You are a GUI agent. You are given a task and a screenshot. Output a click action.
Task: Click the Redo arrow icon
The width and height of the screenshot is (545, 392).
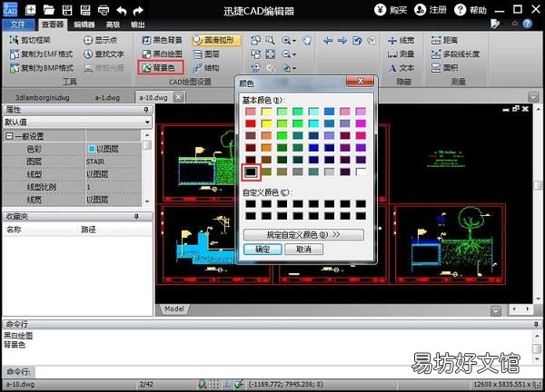(x=138, y=10)
